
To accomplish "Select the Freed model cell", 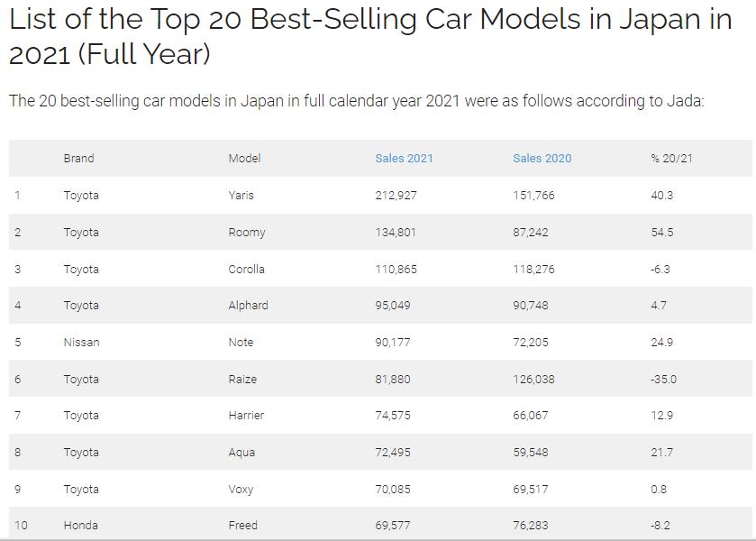I will point(242,525).
